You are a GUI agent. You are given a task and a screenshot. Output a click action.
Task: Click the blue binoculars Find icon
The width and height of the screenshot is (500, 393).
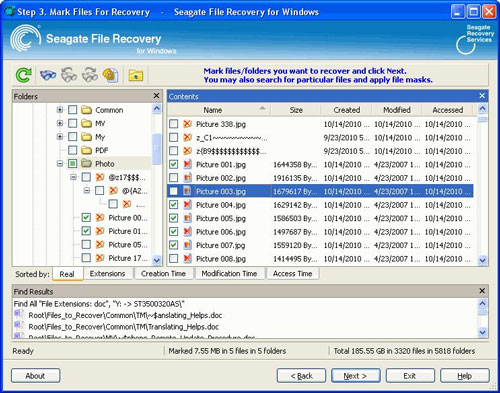[48, 75]
